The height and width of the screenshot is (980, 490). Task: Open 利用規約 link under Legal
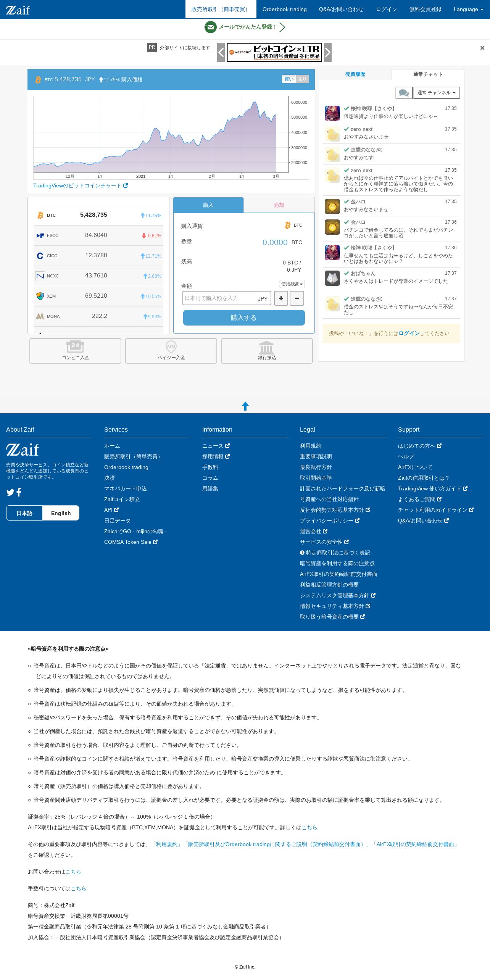pos(311,446)
